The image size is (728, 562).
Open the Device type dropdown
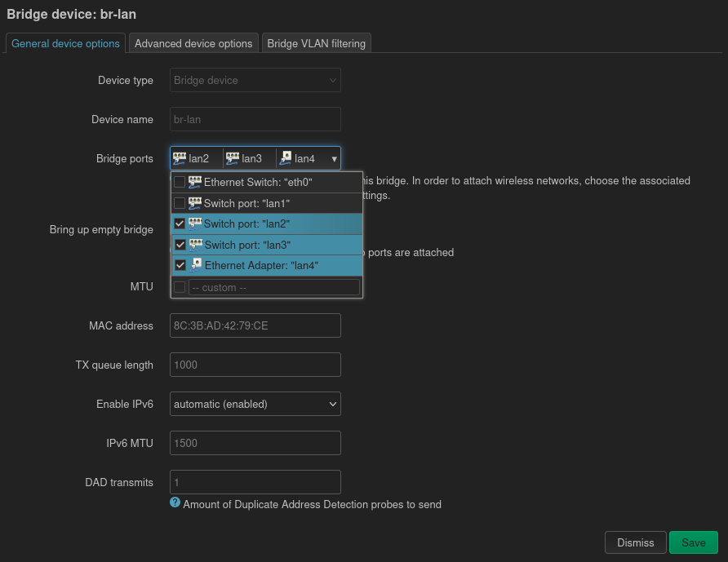pos(255,80)
